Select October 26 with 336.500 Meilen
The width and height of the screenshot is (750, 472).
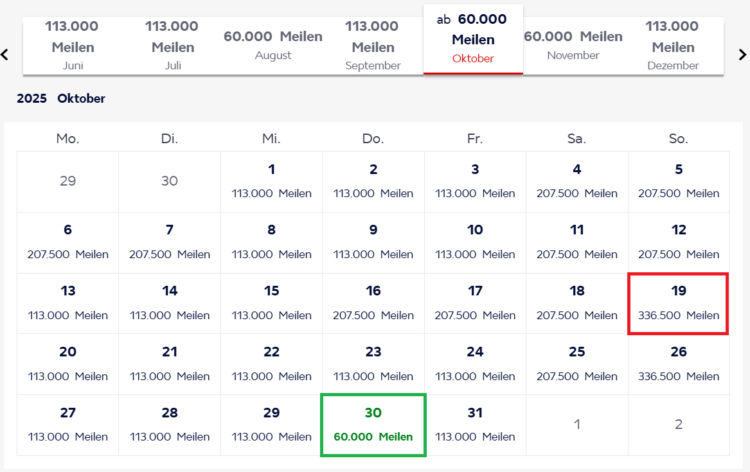tap(678, 364)
